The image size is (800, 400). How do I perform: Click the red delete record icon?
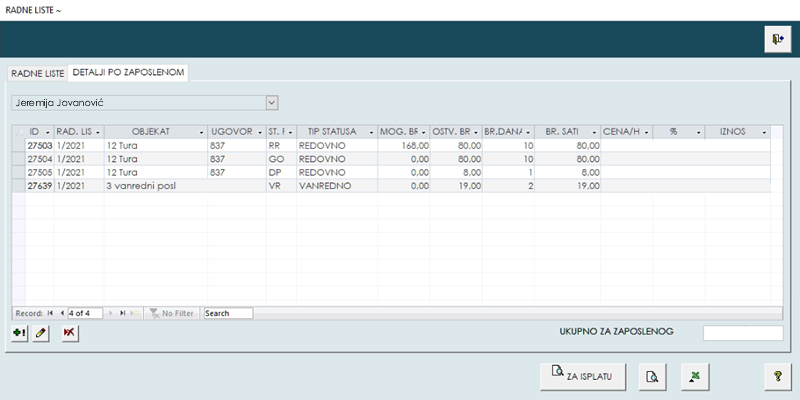pos(69,333)
